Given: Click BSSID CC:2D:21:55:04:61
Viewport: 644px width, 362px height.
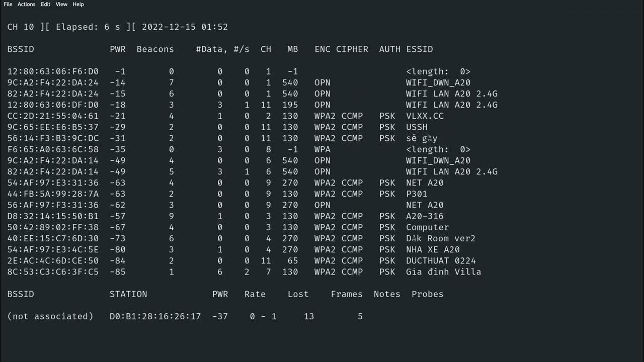Looking at the screenshot, I should pyautogui.click(x=53, y=116).
